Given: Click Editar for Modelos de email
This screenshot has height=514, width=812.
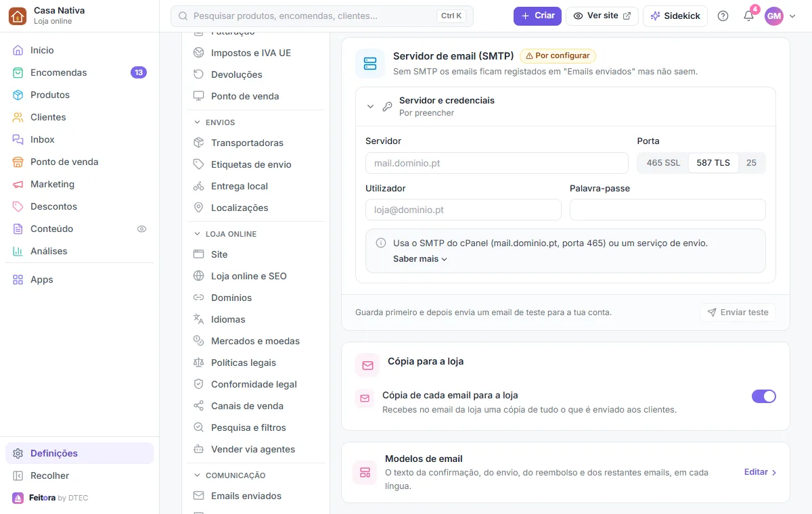Looking at the screenshot, I should click(761, 472).
